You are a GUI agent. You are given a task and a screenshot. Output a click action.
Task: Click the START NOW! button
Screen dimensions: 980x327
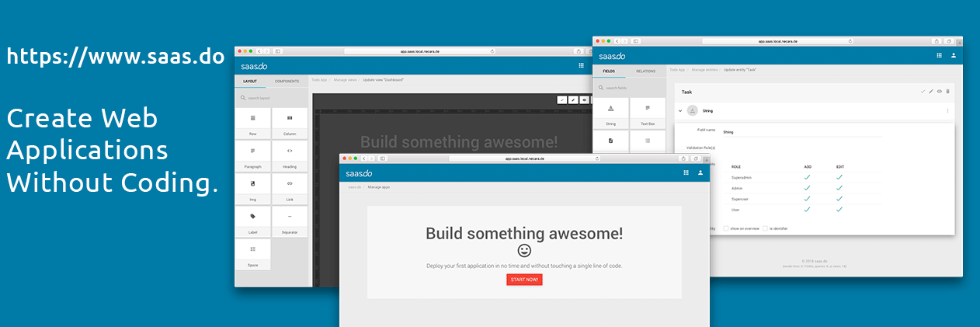[524, 280]
